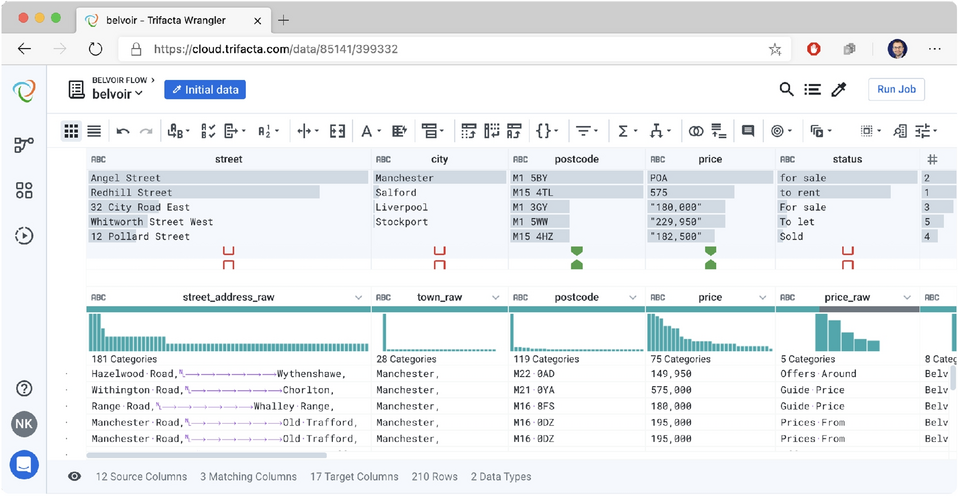
Task: Click the Run Job button
Action: point(896,90)
